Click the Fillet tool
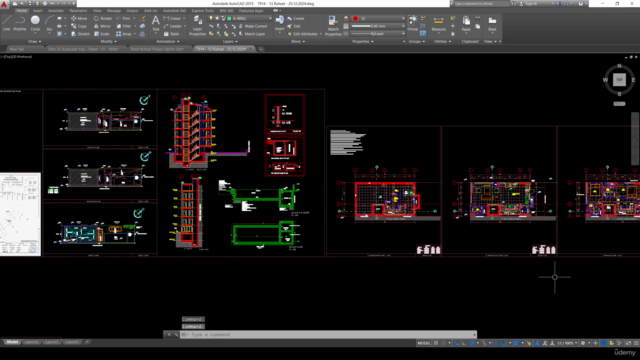The height and width of the screenshot is (360, 640). click(x=124, y=26)
